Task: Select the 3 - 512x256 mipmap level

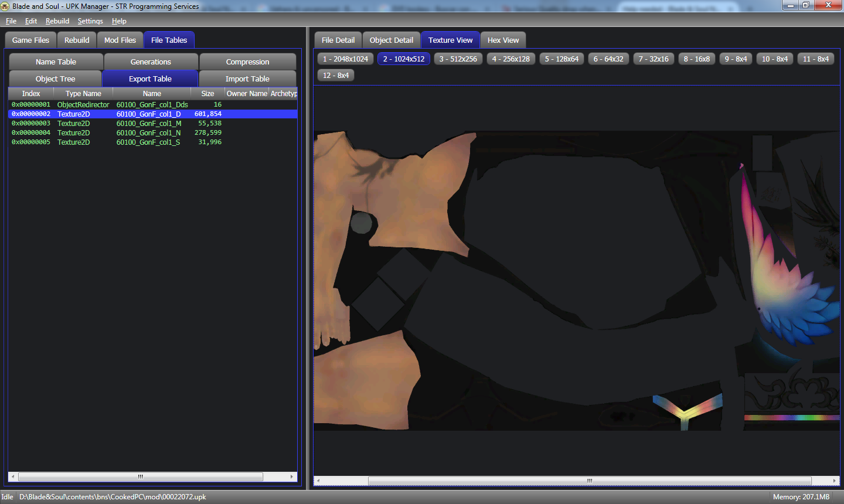Action: (458, 59)
